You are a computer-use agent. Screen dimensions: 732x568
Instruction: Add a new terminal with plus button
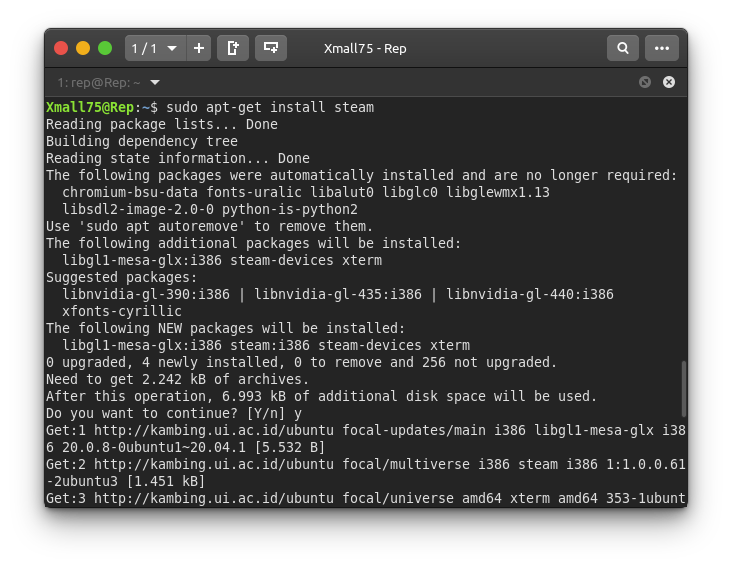pyautogui.click(x=199, y=48)
